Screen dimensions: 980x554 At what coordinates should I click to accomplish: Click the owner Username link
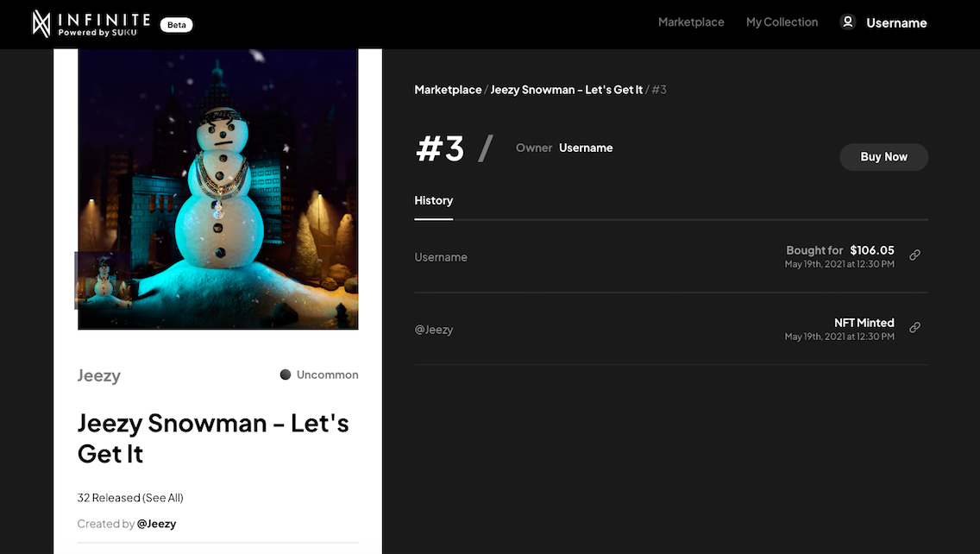586,148
